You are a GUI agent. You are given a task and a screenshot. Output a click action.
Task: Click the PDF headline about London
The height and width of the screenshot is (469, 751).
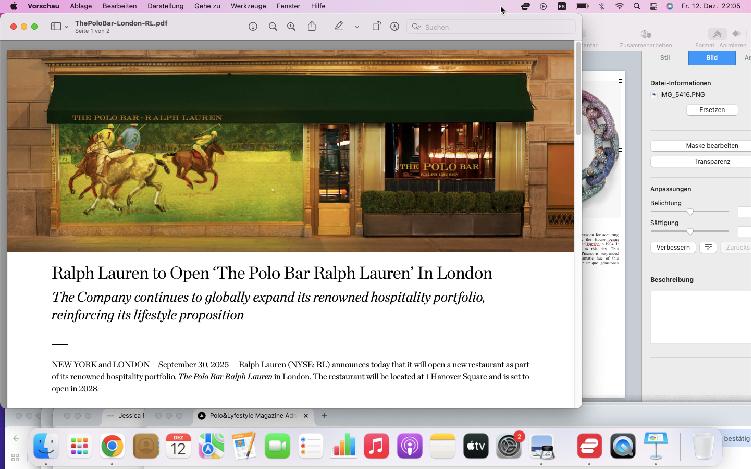click(x=272, y=273)
